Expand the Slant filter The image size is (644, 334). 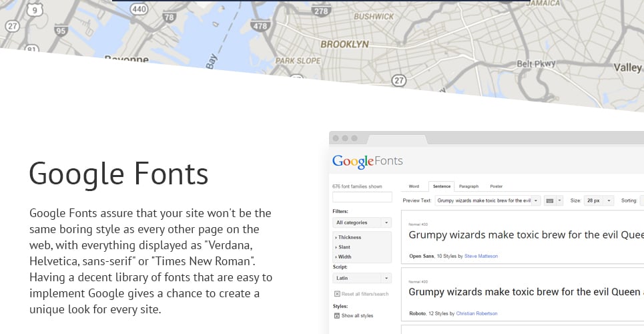coord(342,247)
